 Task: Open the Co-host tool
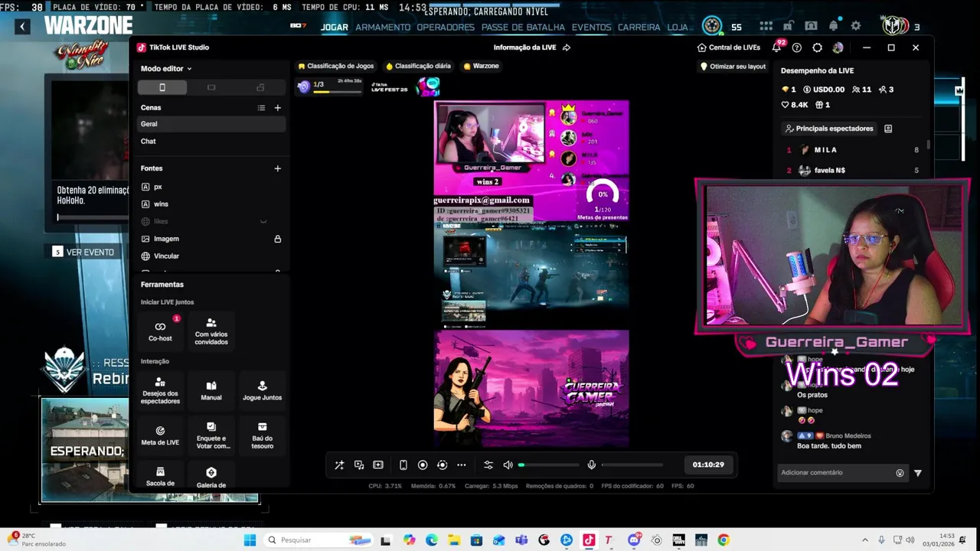click(160, 331)
